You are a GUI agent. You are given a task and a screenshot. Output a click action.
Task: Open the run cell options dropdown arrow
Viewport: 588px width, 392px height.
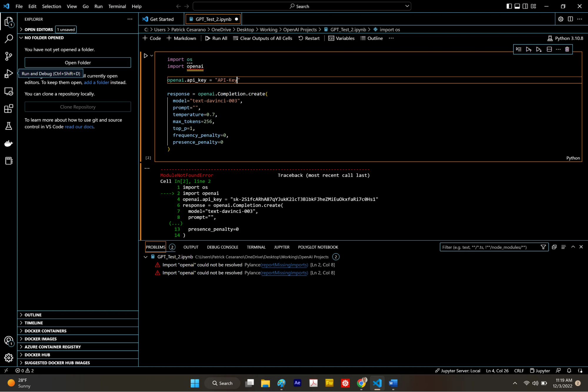[152, 56]
